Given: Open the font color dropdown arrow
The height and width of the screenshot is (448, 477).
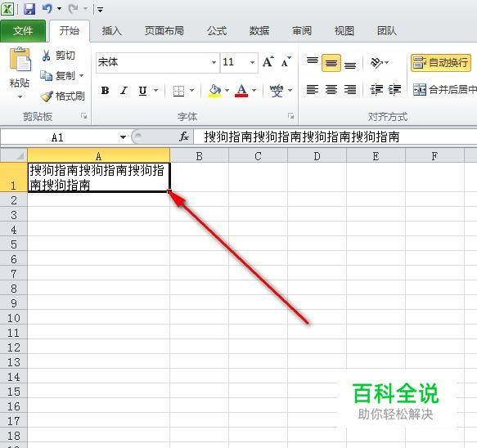Looking at the screenshot, I should [254, 91].
